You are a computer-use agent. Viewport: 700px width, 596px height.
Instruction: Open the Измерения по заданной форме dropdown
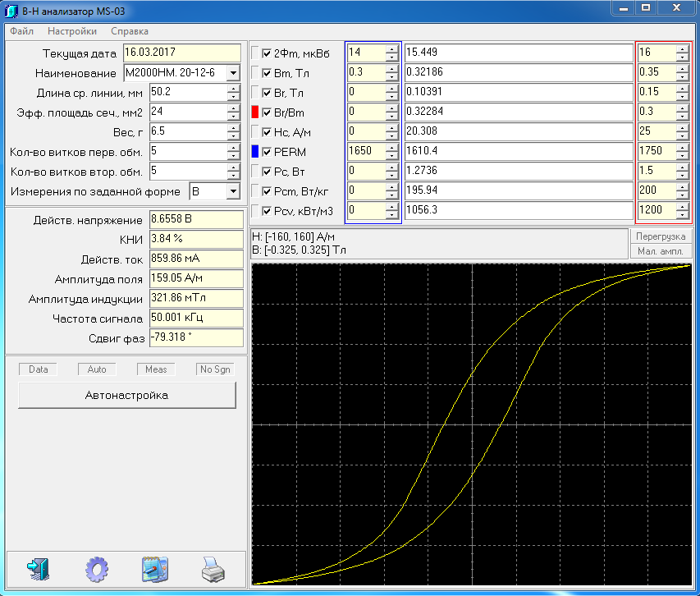(233, 191)
